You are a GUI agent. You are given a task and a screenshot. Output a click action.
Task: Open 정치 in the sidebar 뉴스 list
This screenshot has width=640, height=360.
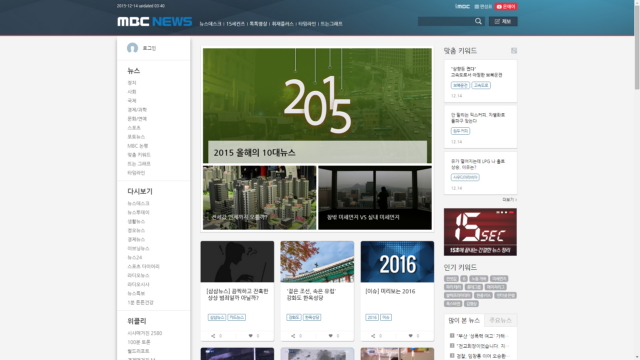132,83
